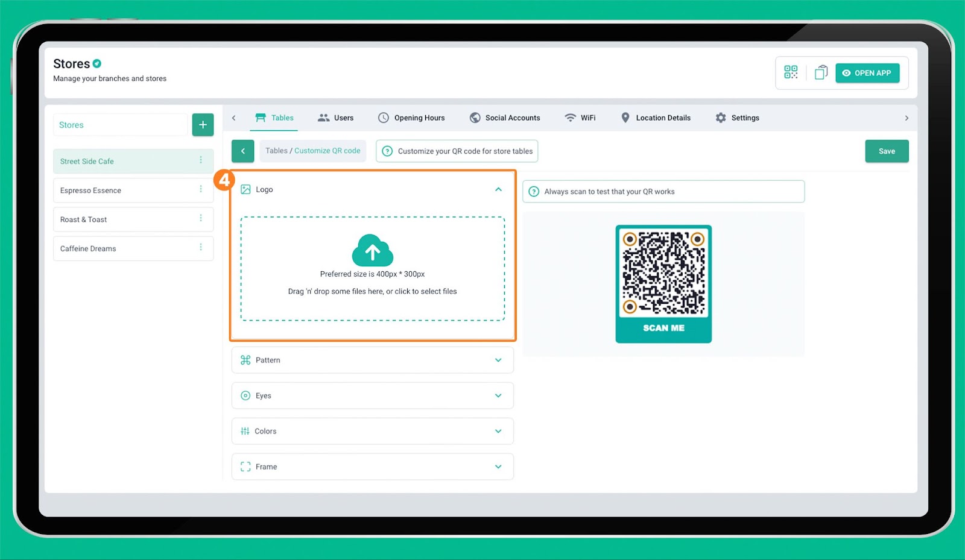
Task: Switch to the Opening Hours tab
Action: [411, 118]
